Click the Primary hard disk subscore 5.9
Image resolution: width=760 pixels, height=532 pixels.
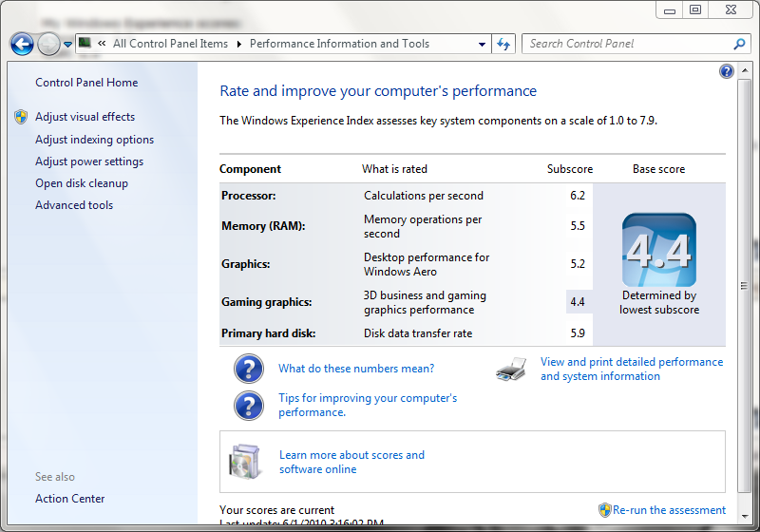[x=578, y=333]
